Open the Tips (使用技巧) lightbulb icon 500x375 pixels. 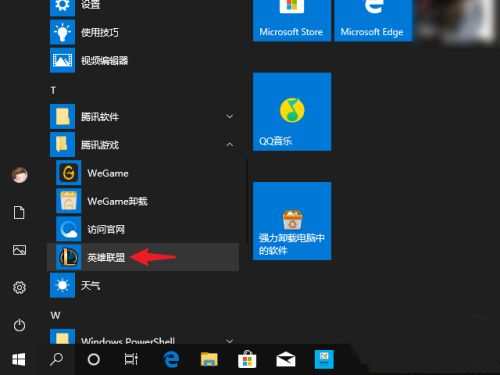click(x=62, y=32)
